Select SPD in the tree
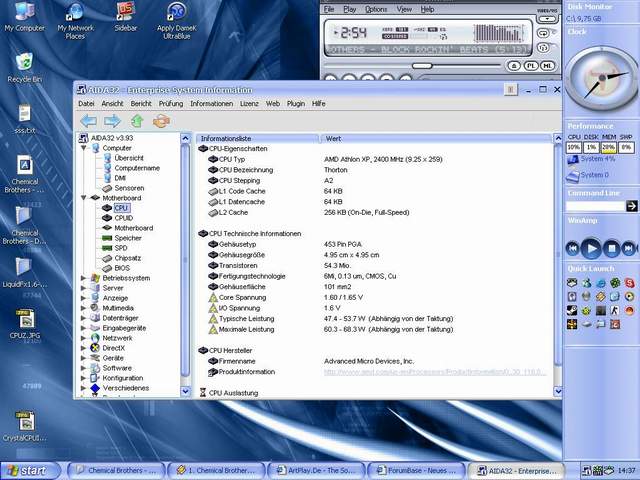 pos(121,248)
